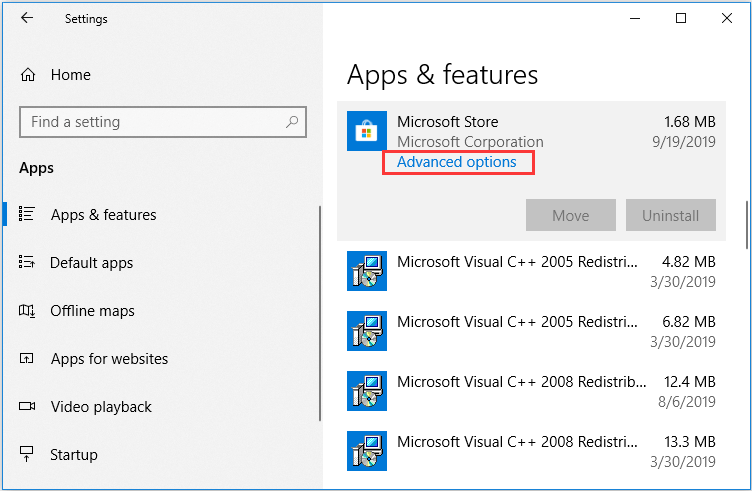Click the search magnifier icon
The width and height of the screenshot is (752, 491).
coord(292,122)
